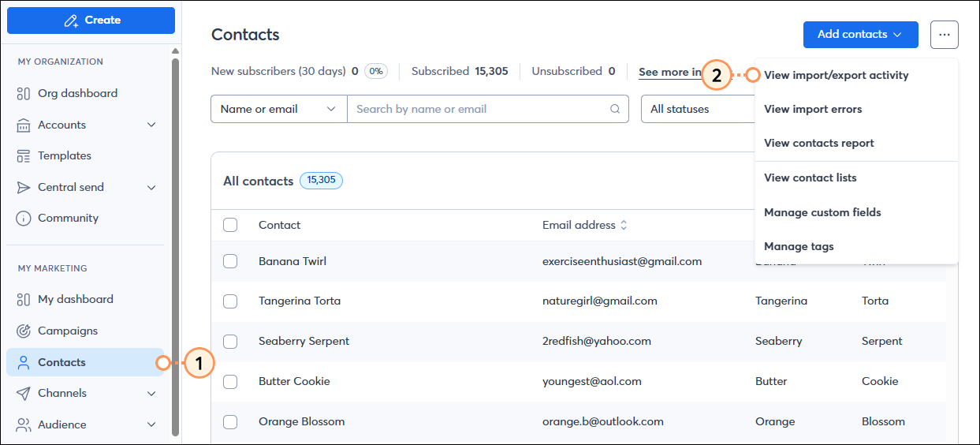Click the Create button
Image resolution: width=980 pixels, height=445 pixels.
pos(91,21)
